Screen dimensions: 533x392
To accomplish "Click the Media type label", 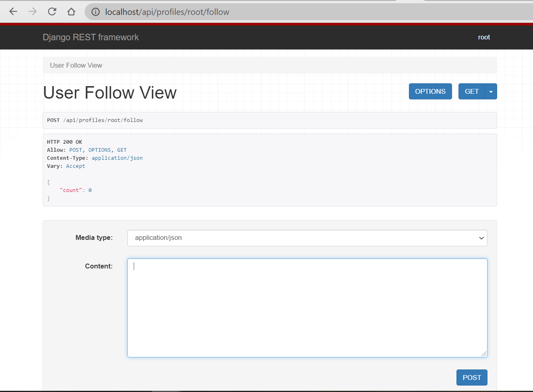I will 94,237.
